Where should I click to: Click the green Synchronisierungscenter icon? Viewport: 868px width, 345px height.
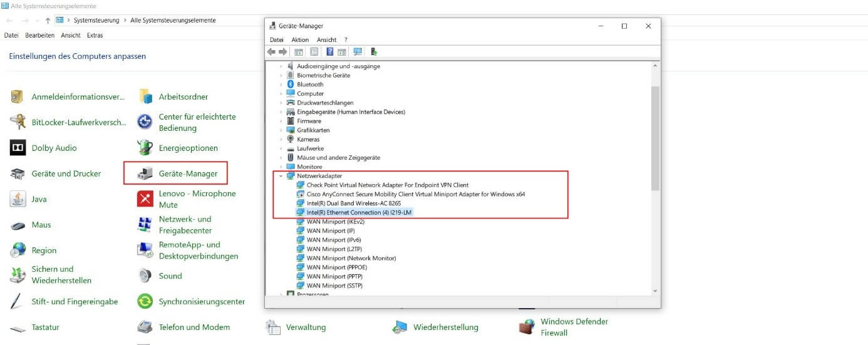click(145, 301)
